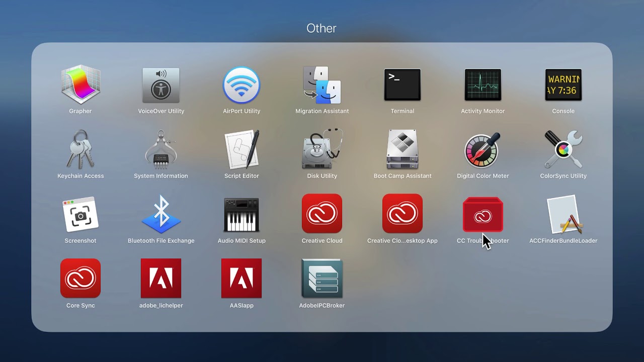Open Keychain Access
The width and height of the screenshot is (644, 362).
click(x=80, y=149)
